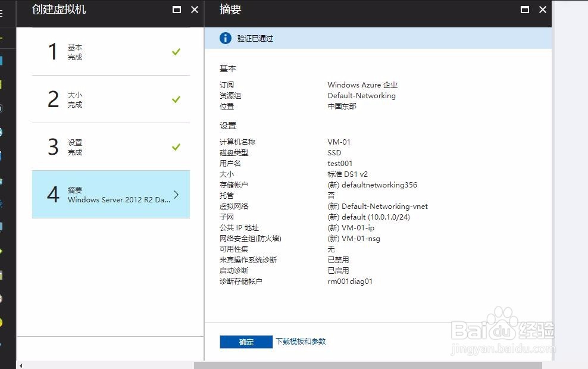Close the 创建虚拟机 blade
The width and height of the screenshot is (588, 369).
point(195,10)
